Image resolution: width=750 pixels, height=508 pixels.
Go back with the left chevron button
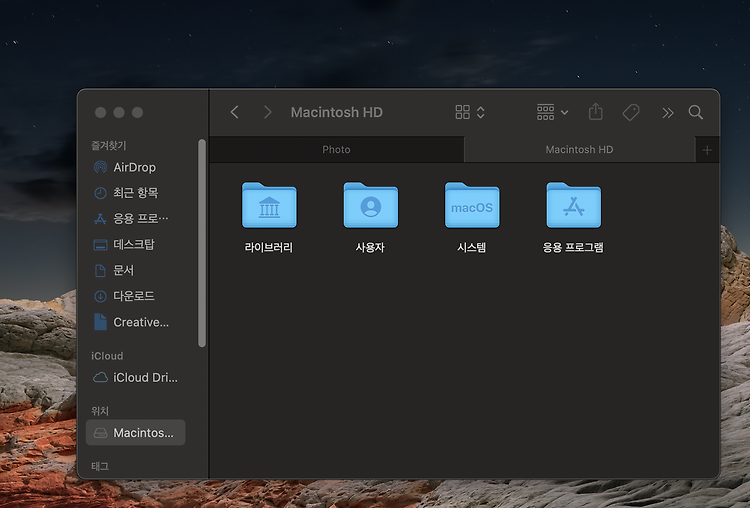234,112
